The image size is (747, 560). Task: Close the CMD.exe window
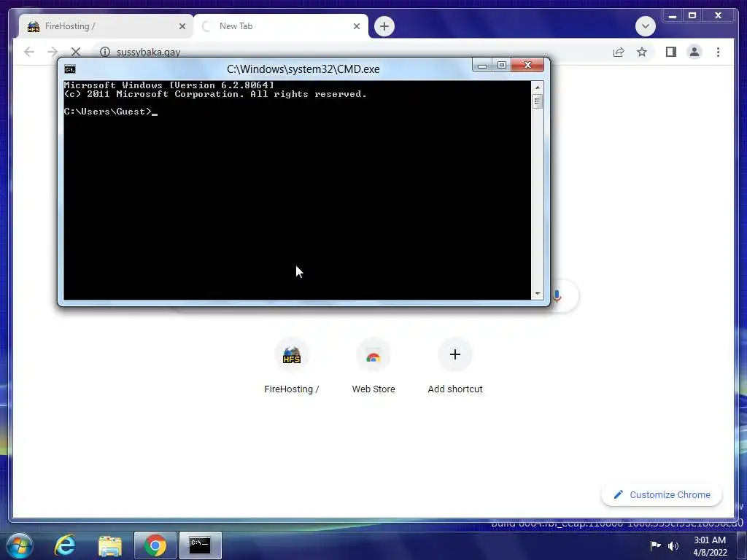coord(527,65)
